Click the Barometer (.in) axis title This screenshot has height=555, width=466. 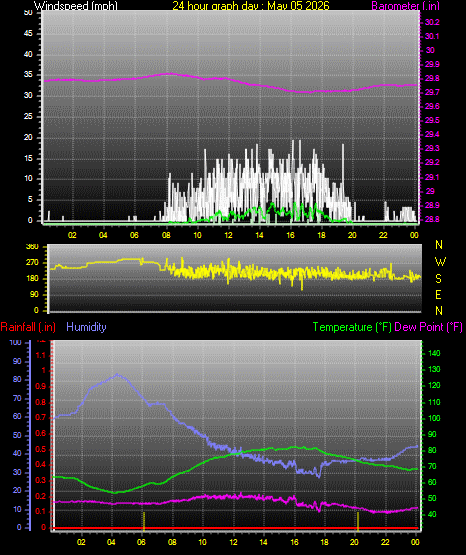pos(405,6)
